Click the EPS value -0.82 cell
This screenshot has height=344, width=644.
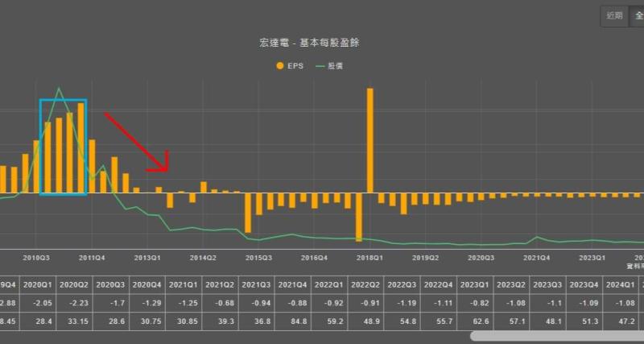pos(474,303)
